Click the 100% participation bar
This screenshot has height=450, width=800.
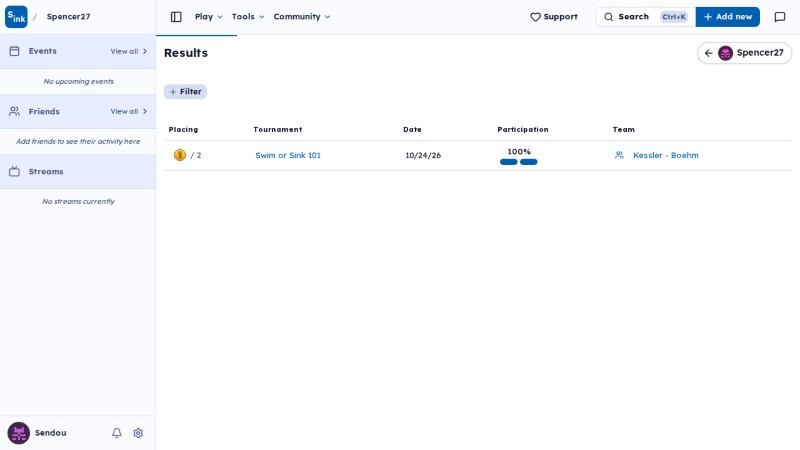coord(518,162)
